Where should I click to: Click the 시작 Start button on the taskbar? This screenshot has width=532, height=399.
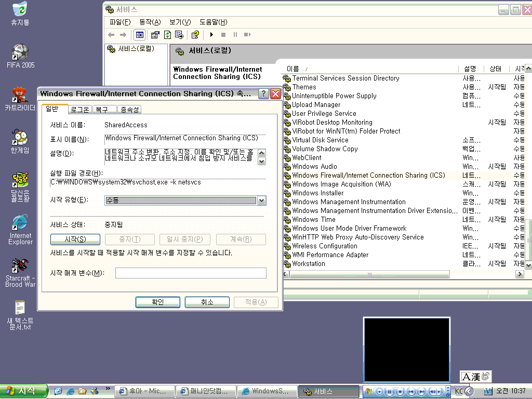point(23,391)
